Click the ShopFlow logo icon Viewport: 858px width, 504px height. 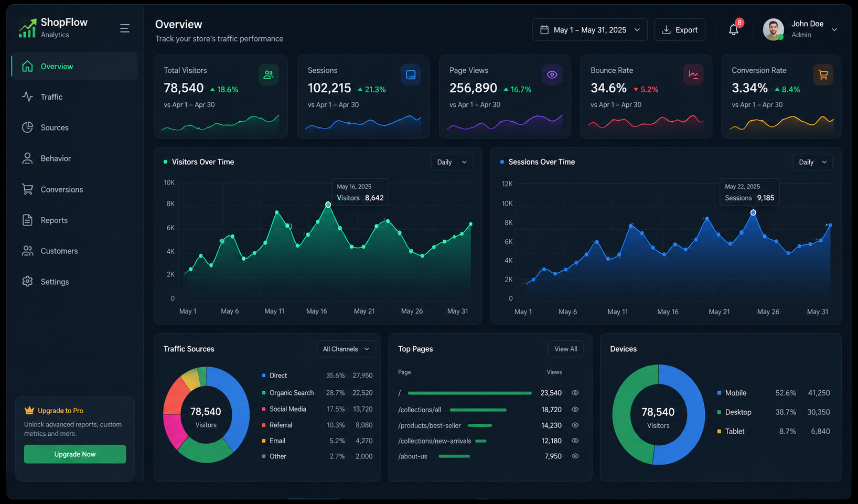point(27,28)
